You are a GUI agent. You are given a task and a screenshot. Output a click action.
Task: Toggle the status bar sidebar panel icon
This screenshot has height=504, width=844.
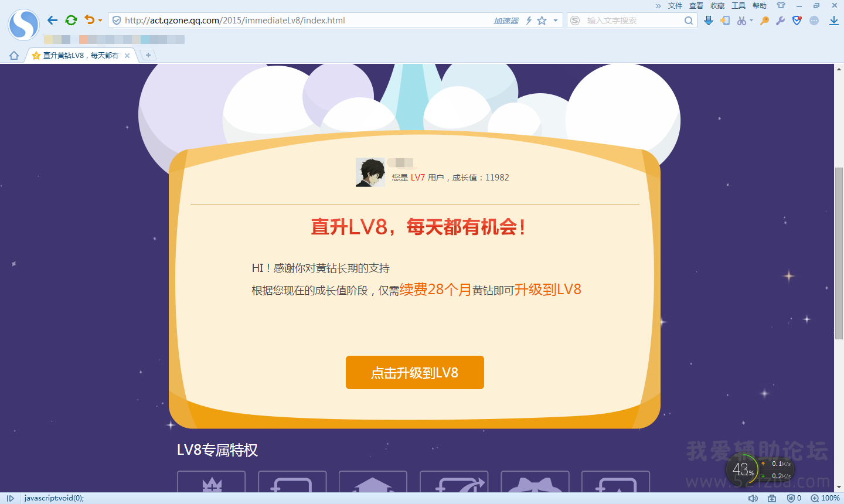10,498
